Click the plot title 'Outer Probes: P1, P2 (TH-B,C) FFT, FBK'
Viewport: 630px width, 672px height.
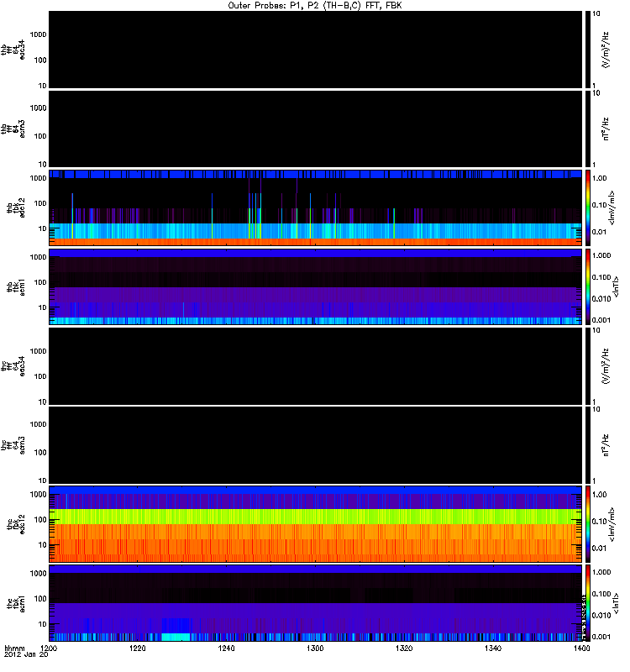coord(314,6)
